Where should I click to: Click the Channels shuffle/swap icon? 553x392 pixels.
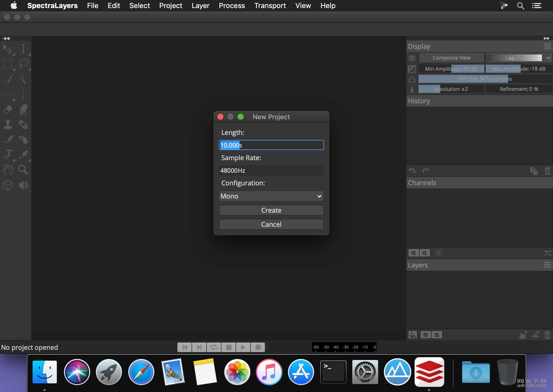pyautogui.click(x=547, y=253)
